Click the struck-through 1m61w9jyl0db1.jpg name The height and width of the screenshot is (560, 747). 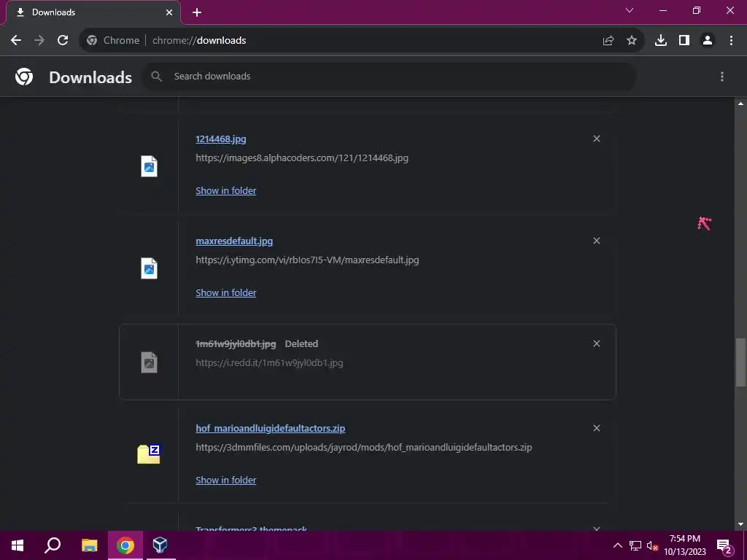(236, 344)
